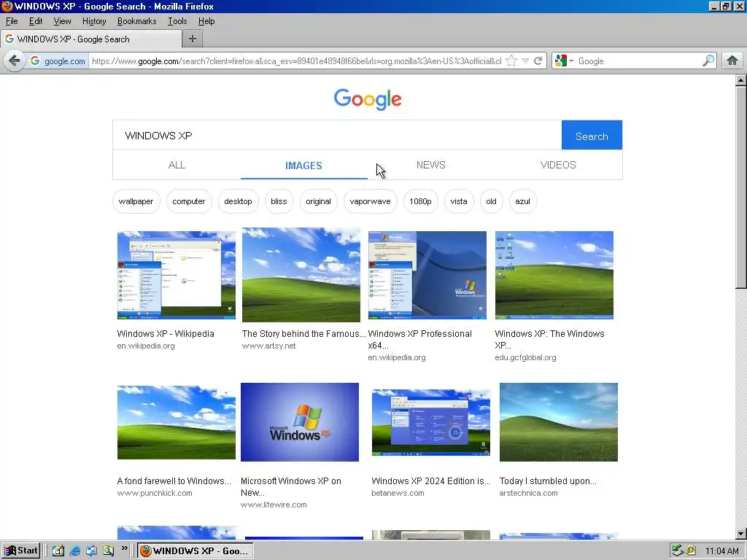Open the Firefox home page icon
Viewport: 747px width, 560px height.
point(732,61)
